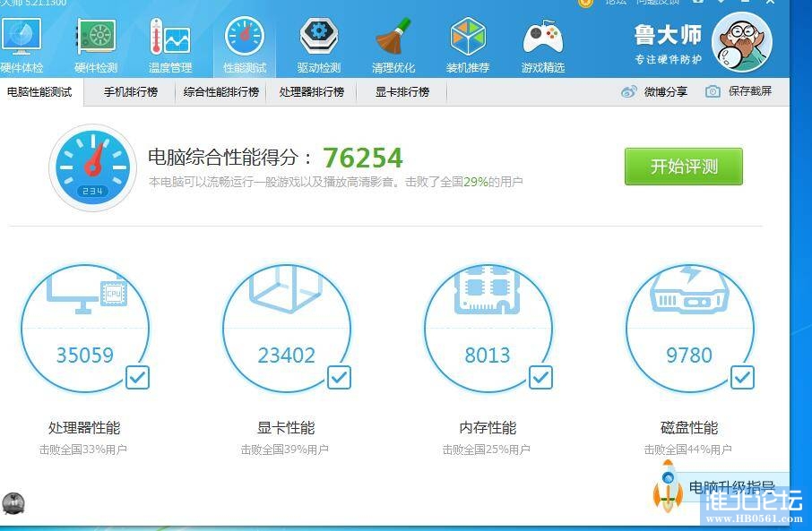The image size is (812, 531).
Task: Open the 硬件体检 hardware checkup section
Action: click(22, 46)
